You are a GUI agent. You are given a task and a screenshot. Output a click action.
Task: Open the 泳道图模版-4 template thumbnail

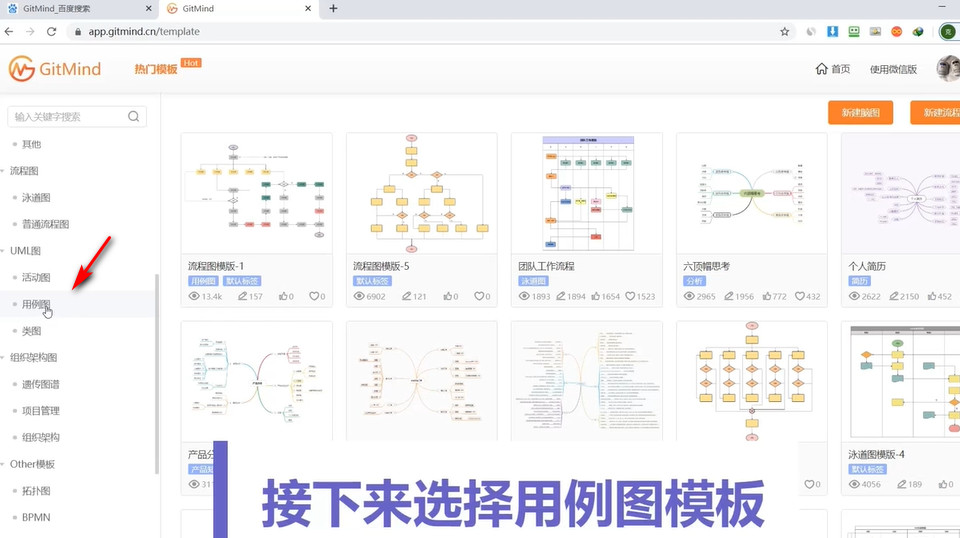point(901,379)
